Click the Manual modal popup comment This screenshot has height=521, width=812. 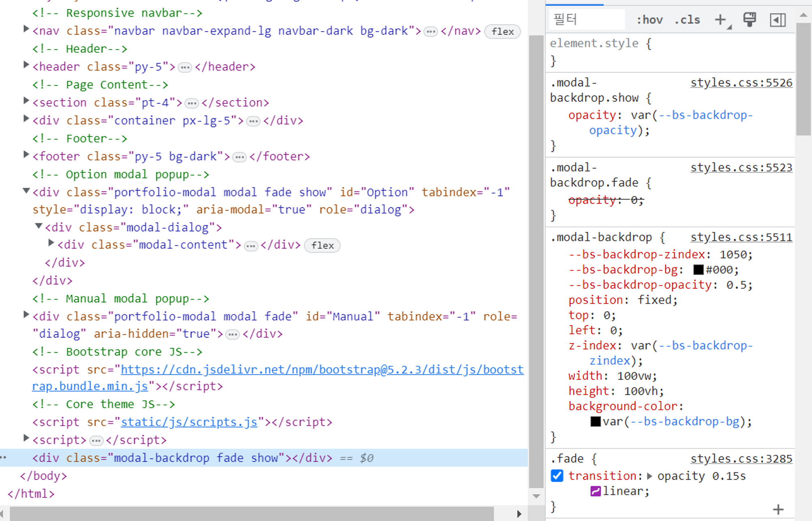click(121, 299)
